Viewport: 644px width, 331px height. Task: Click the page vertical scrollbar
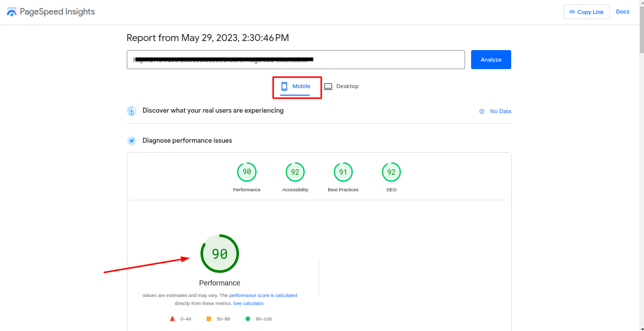641,150
